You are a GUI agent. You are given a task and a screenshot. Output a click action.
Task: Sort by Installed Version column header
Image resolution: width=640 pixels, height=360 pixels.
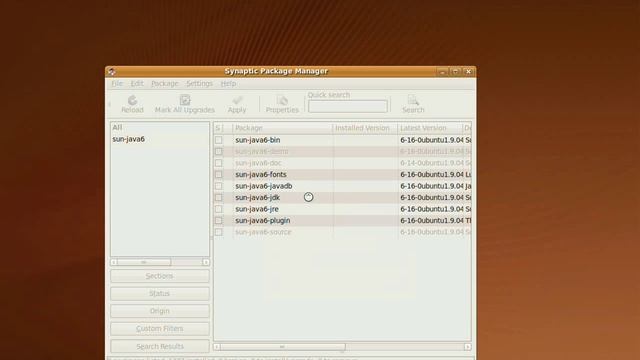coord(365,128)
